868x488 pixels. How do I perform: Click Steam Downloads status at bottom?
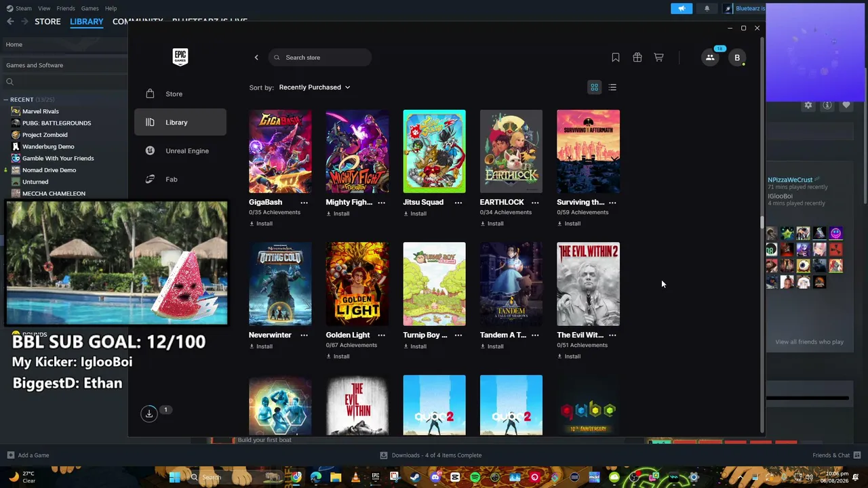(431, 455)
